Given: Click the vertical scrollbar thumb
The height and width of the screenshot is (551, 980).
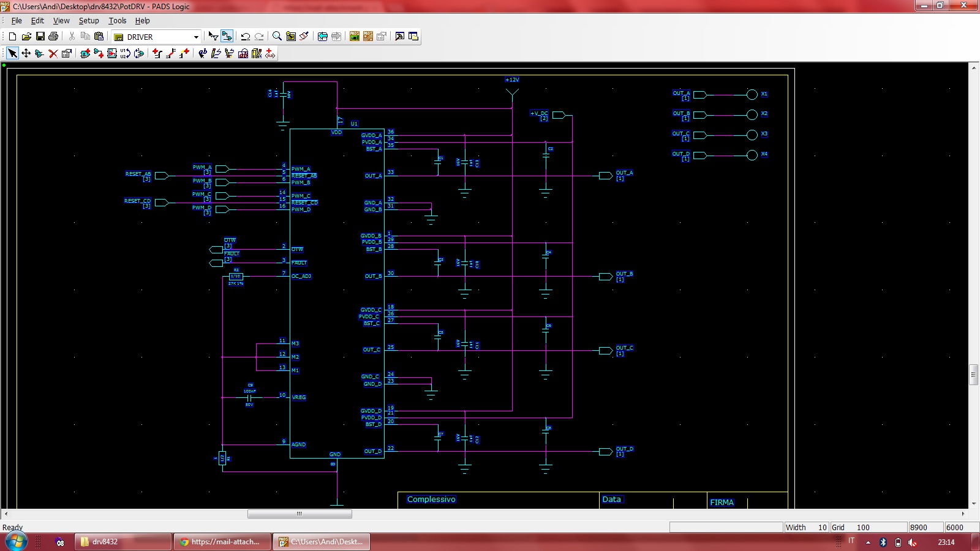Looking at the screenshot, I should [x=974, y=374].
